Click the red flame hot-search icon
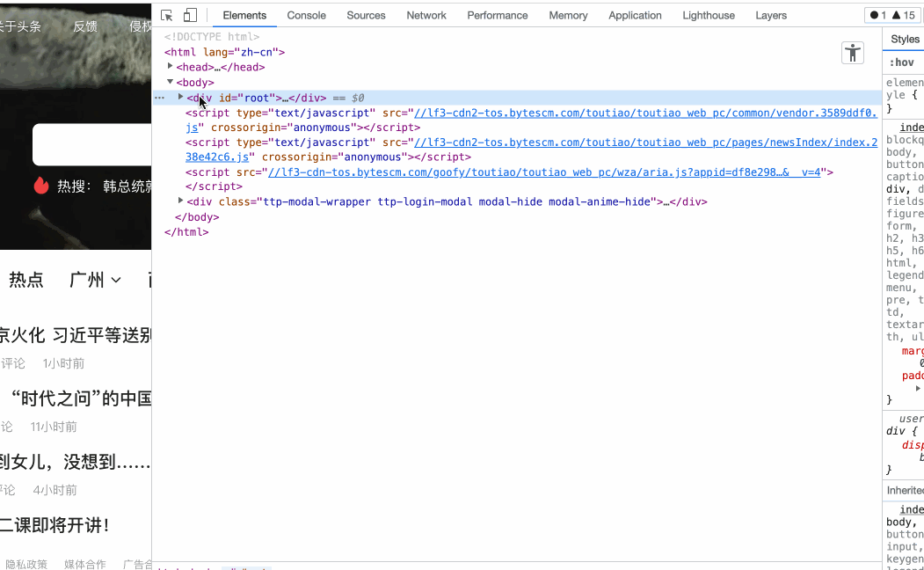The height and width of the screenshot is (570, 924). (41, 186)
